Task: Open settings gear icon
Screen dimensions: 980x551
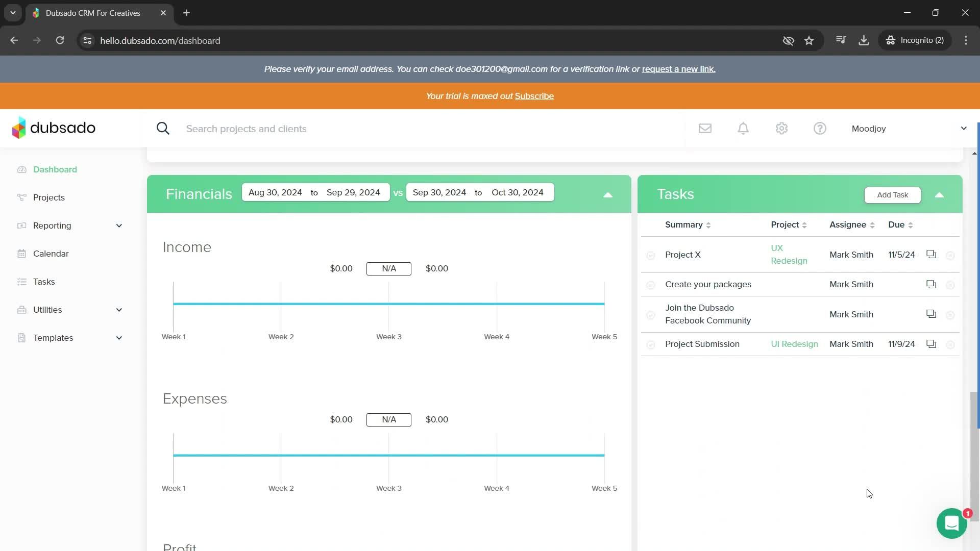Action: 781,129
